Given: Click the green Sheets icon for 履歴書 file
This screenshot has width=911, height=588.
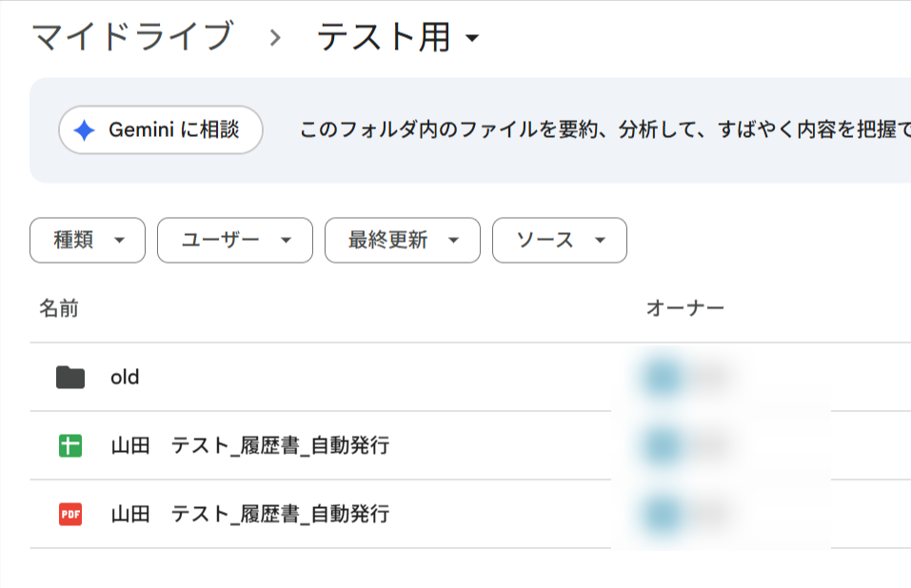Looking at the screenshot, I should click(x=70, y=446).
